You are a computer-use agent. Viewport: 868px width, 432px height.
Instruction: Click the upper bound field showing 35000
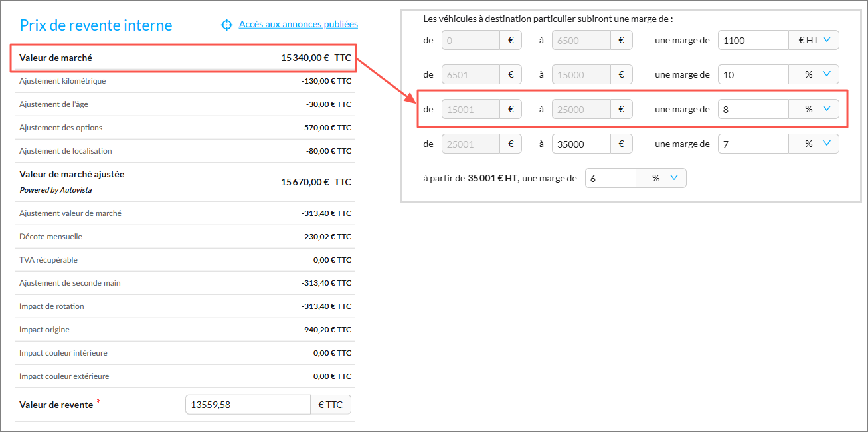581,144
